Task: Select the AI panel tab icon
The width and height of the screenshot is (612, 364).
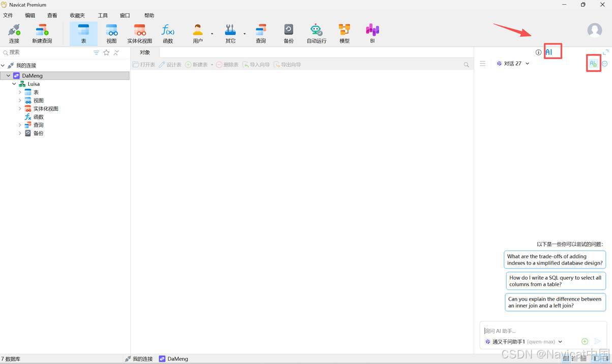Action: (x=549, y=52)
